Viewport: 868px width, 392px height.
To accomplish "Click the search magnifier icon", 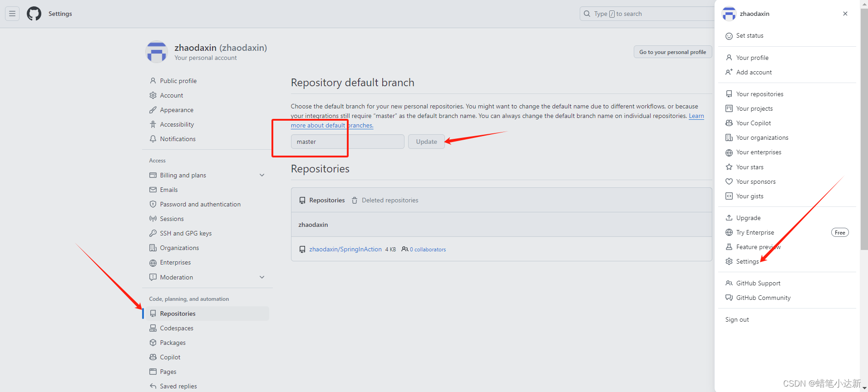I will [587, 14].
